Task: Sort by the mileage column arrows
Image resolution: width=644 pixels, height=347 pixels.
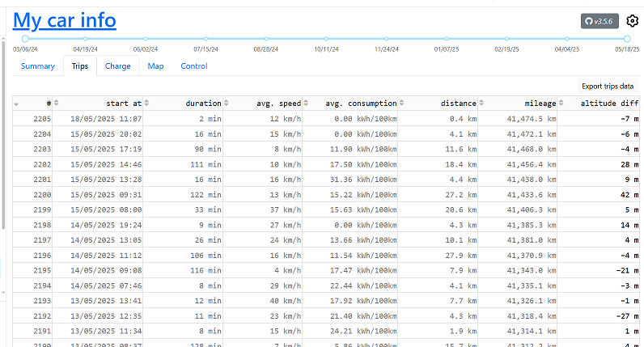Action: [x=561, y=103]
